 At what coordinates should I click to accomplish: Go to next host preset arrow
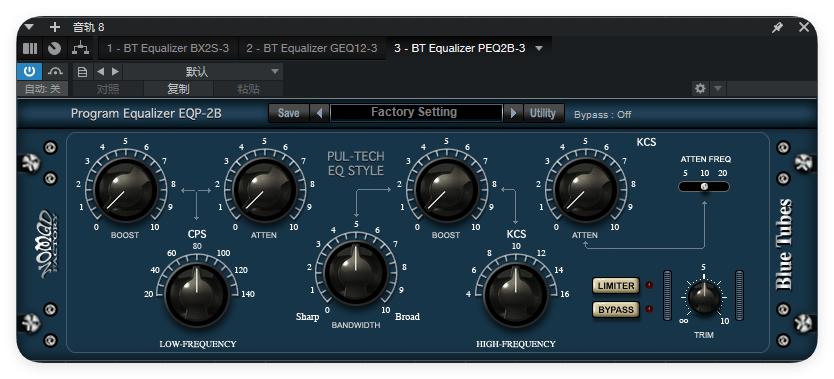[115, 72]
